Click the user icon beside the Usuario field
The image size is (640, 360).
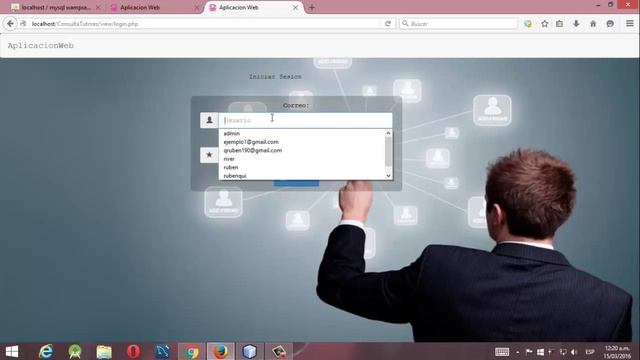[209, 120]
